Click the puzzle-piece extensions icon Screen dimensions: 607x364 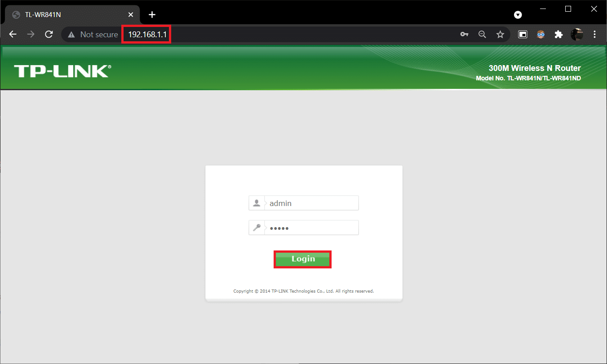click(558, 34)
